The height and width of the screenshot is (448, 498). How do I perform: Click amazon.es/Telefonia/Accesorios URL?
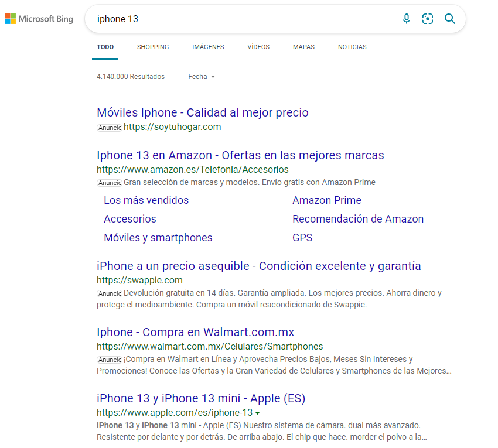[x=193, y=170]
